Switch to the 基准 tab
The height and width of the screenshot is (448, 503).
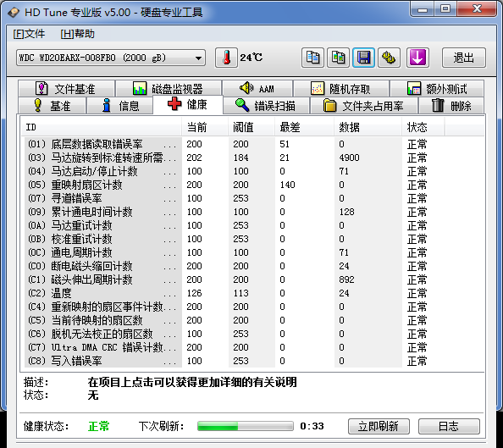point(52,106)
